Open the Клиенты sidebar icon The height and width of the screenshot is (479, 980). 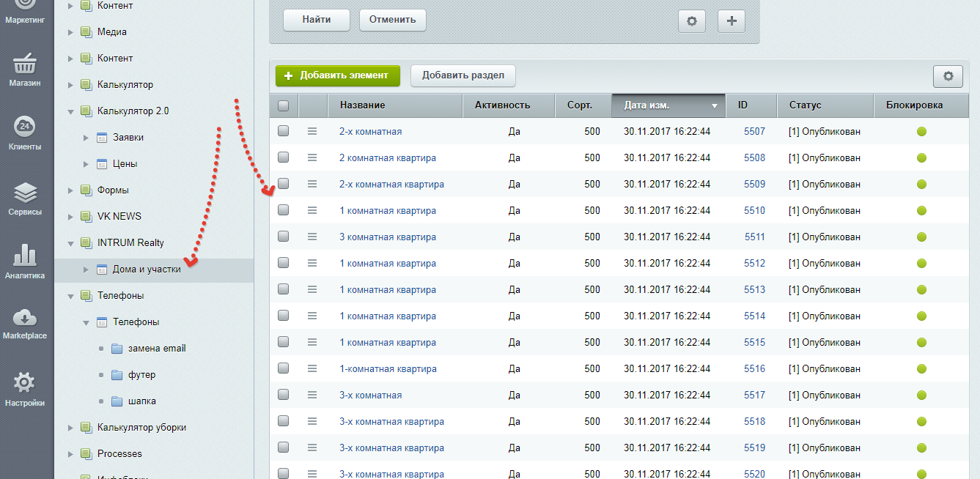tap(25, 133)
